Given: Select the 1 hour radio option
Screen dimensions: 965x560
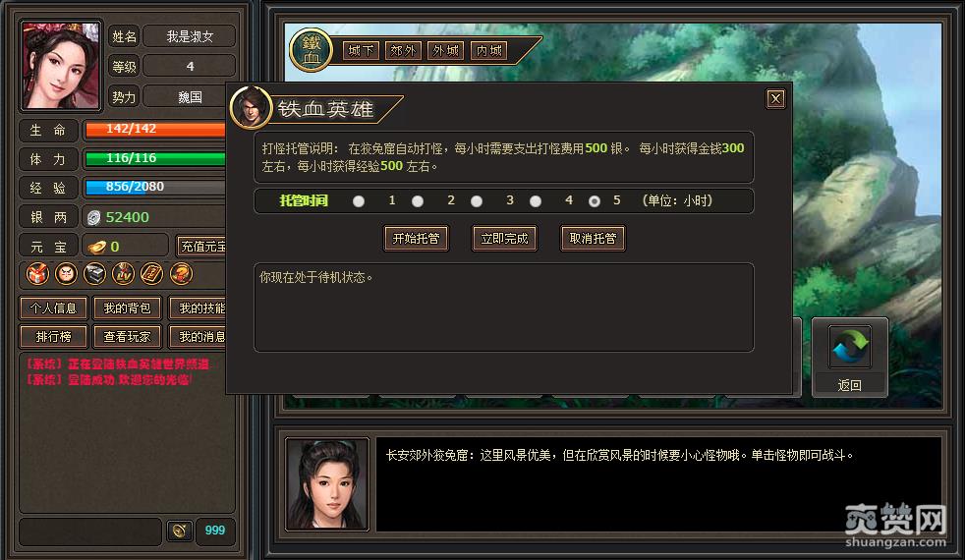Looking at the screenshot, I should (359, 201).
